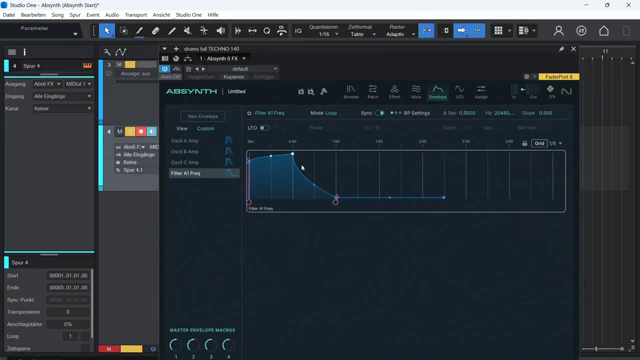Open the user account icon
The height and width of the screenshot is (360, 640).
pyautogui.click(x=558, y=31)
